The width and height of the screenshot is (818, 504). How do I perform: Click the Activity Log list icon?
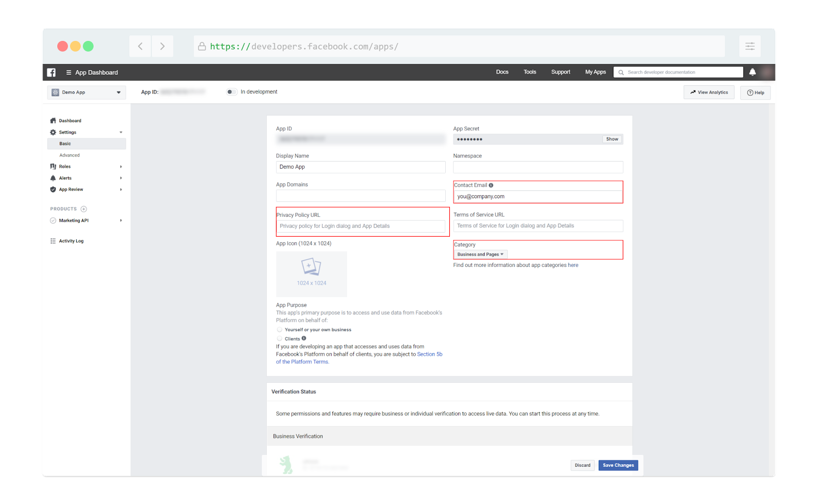53,241
